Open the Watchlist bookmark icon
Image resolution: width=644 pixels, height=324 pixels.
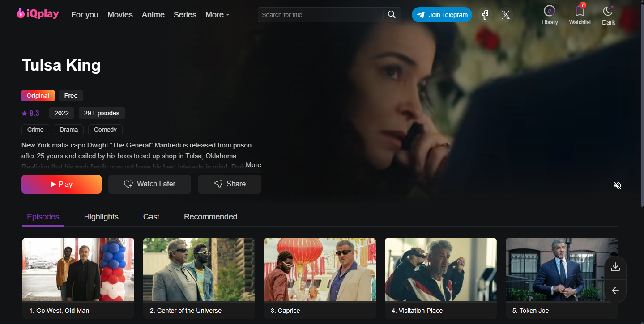[580, 11]
